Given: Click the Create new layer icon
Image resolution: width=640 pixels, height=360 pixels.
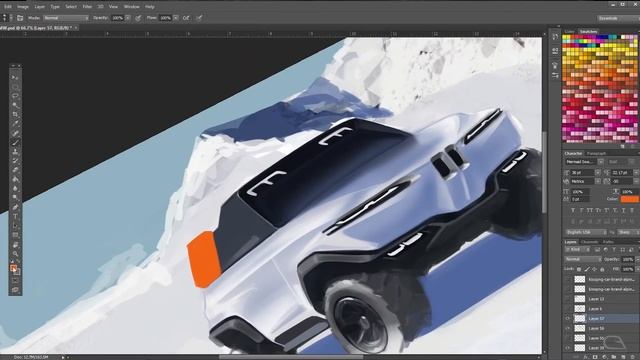Looking at the screenshot, I should tap(623, 357).
